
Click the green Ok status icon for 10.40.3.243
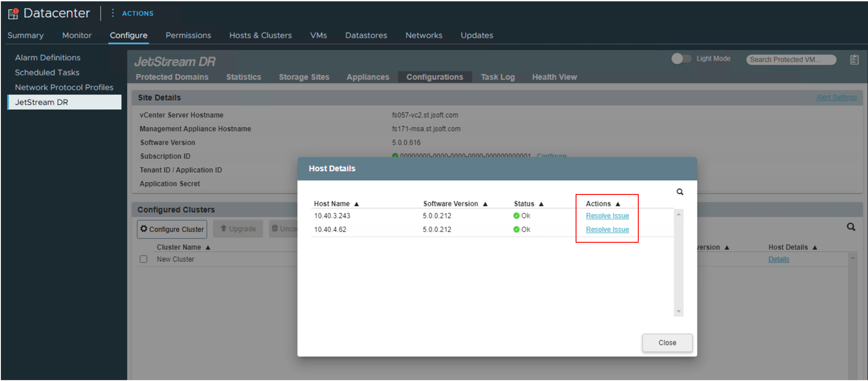pyautogui.click(x=516, y=216)
